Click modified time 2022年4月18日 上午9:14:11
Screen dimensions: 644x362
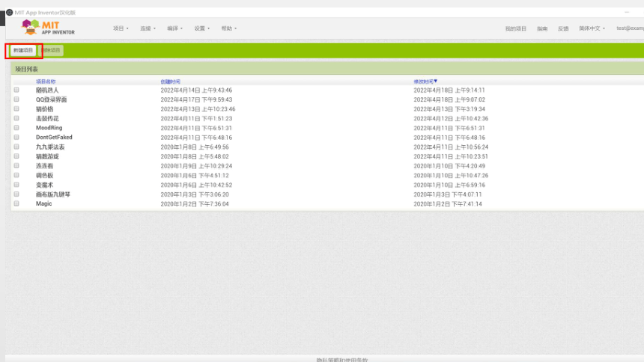pos(449,90)
